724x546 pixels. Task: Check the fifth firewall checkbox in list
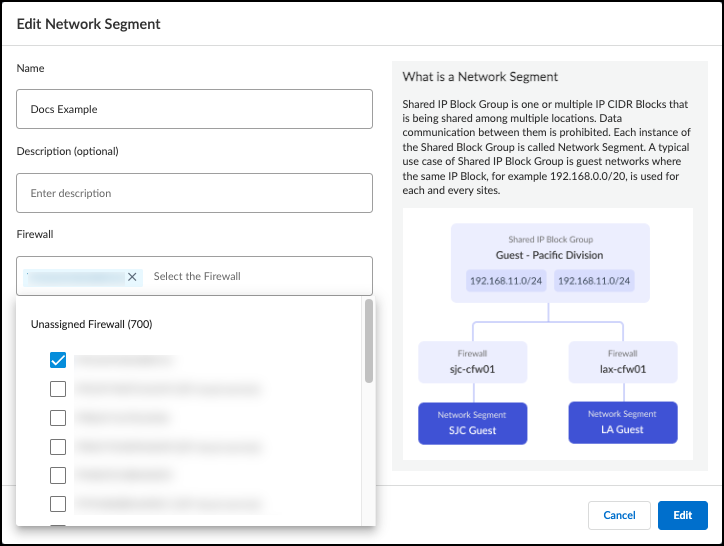pos(58,475)
